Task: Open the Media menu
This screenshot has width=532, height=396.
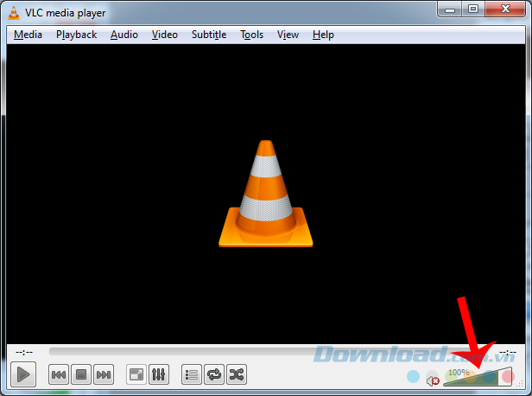Action: coord(28,35)
